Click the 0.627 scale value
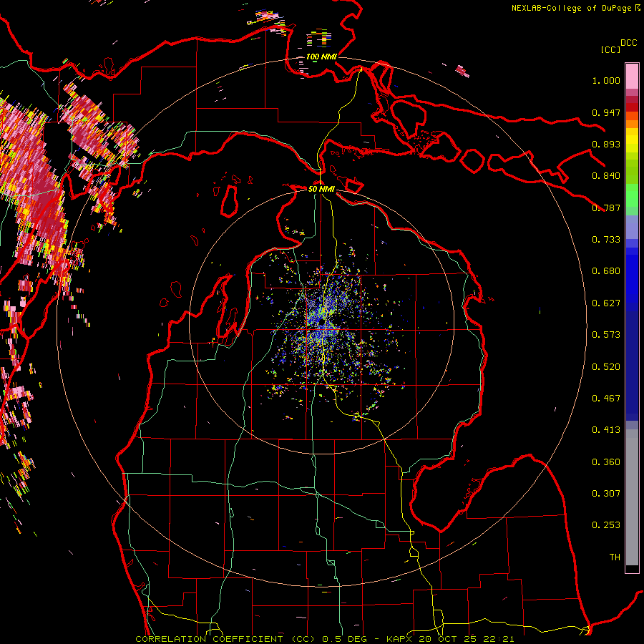 [606, 303]
